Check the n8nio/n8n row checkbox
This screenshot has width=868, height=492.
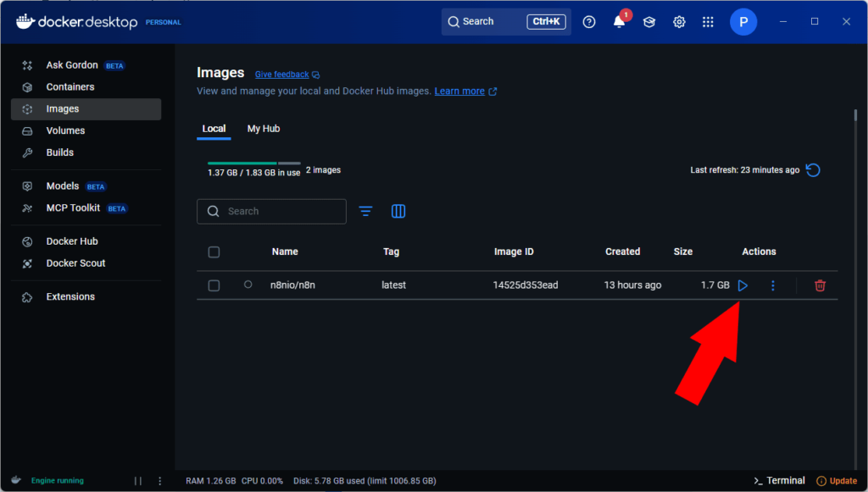point(214,285)
